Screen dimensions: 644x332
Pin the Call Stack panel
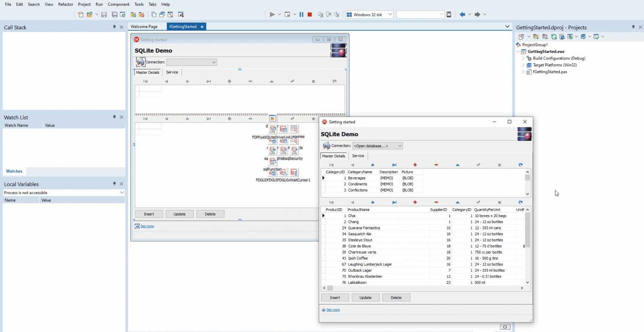(114, 27)
